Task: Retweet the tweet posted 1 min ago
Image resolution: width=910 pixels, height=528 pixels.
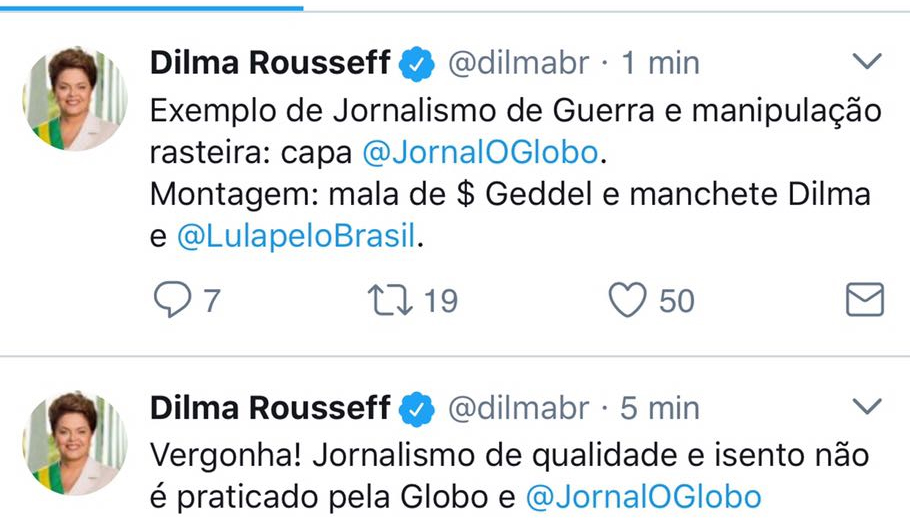Action: point(388,300)
